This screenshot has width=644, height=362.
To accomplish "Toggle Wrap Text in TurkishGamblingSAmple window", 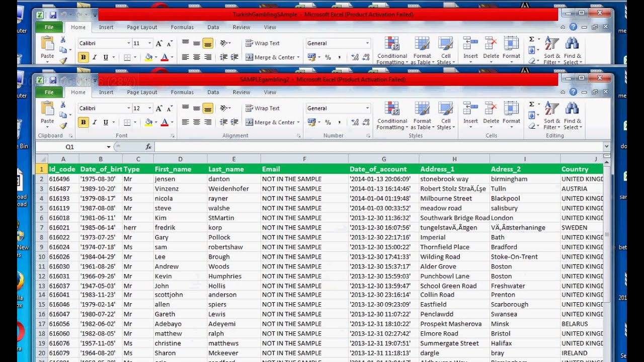I will 262,43.
